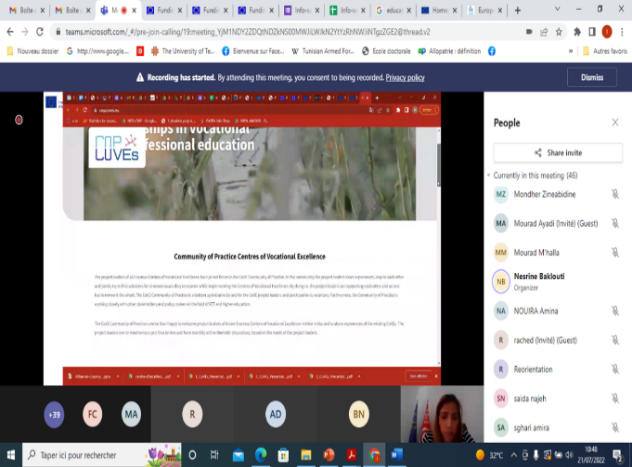Select participant Mourad Ayadi (Invité) (Guest)
The width and height of the screenshot is (632, 467).
[x=558, y=223]
